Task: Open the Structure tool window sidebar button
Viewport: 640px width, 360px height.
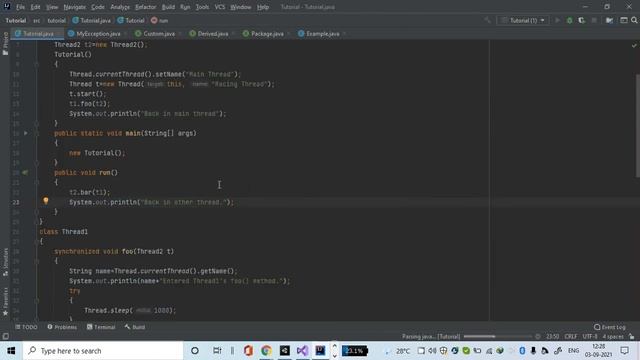Action: tap(5, 262)
